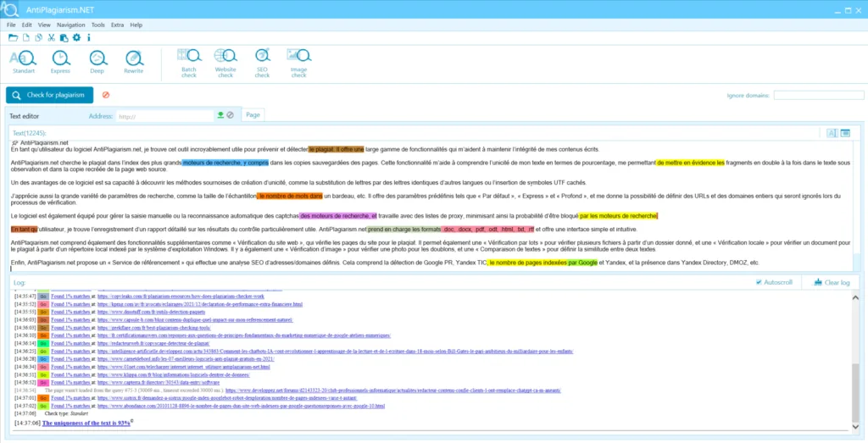
Task: Open Website check tool
Action: (225, 63)
